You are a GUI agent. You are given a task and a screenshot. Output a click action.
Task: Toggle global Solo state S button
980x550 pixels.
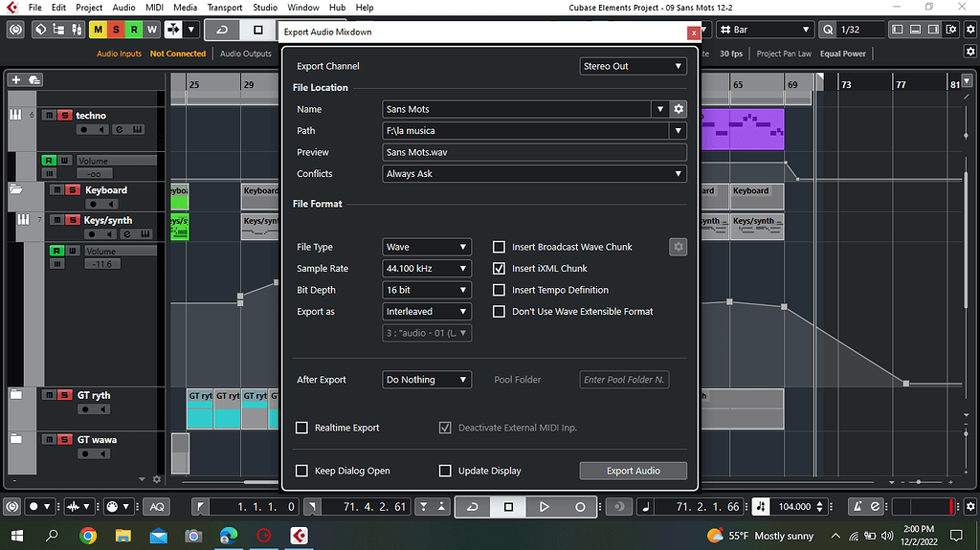[x=116, y=30]
